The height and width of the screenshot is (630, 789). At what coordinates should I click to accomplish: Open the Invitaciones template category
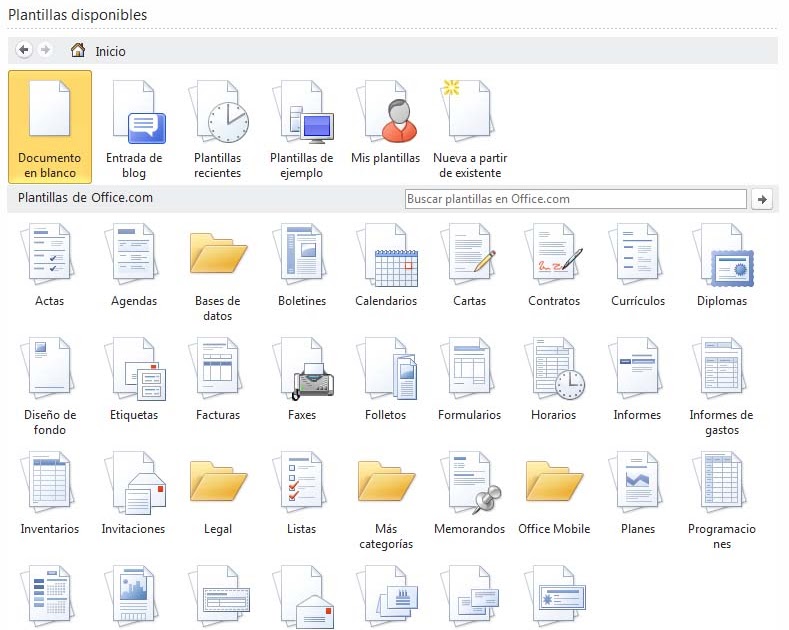(134, 493)
